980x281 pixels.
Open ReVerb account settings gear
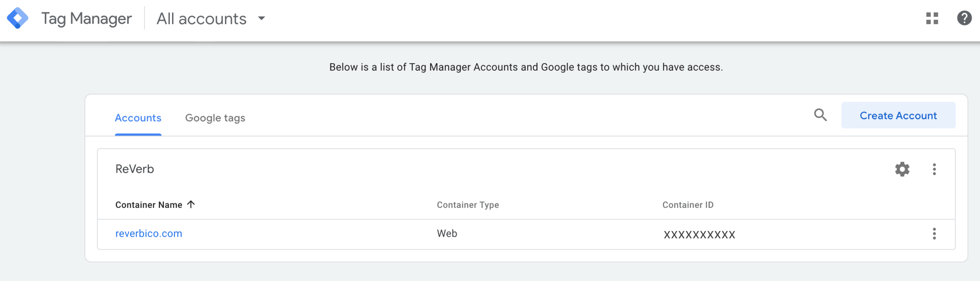[902, 169]
